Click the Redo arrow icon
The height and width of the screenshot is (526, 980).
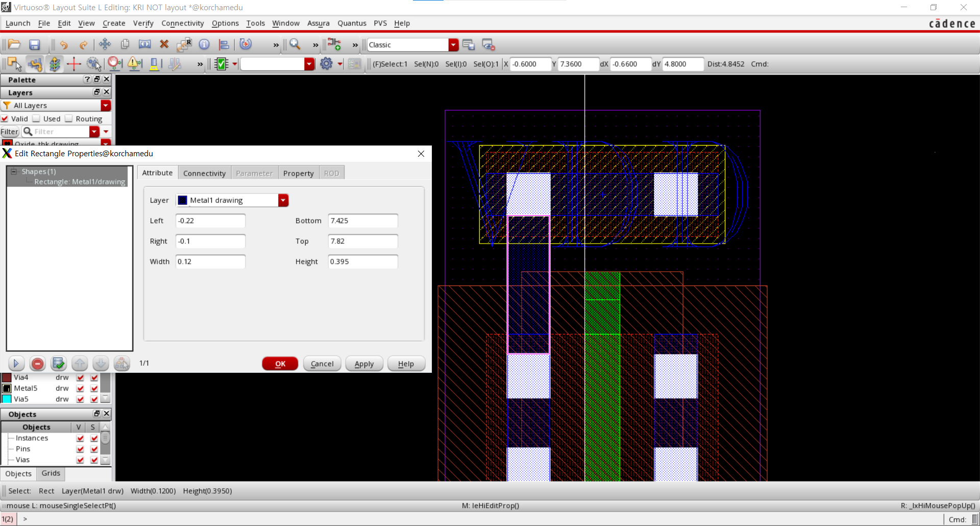[x=83, y=44]
